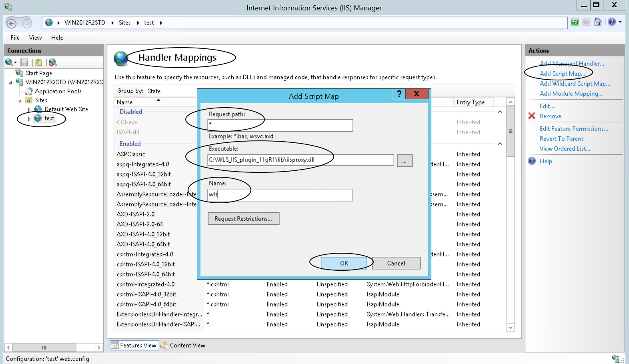Switch to the Features View tab
The height and width of the screenshot is (364, 629).
coord(134,345)
